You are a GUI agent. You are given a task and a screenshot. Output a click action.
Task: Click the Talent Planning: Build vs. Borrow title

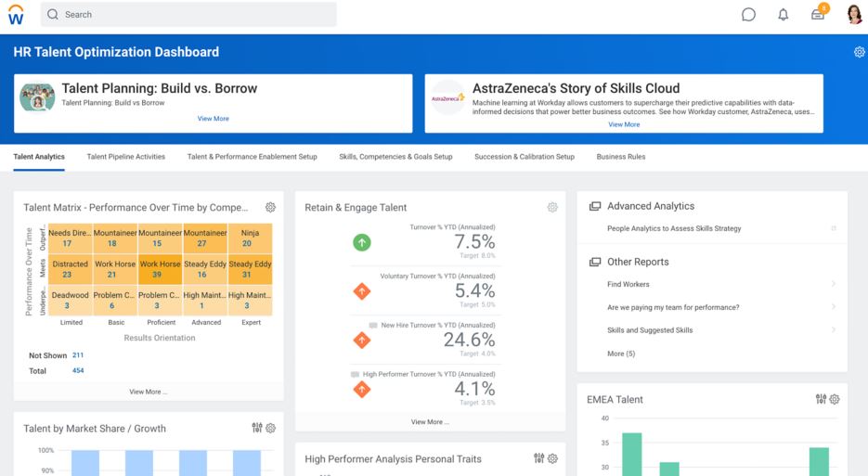tap(160, 88)
